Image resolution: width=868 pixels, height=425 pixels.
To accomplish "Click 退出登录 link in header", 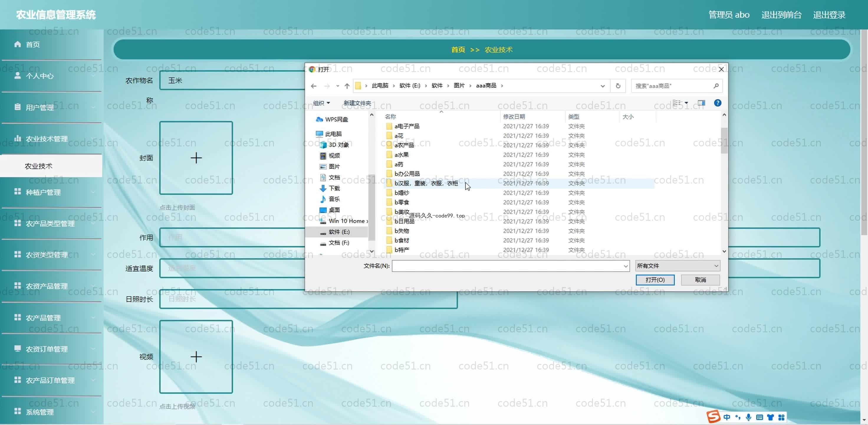I will (x=829, y=15).
